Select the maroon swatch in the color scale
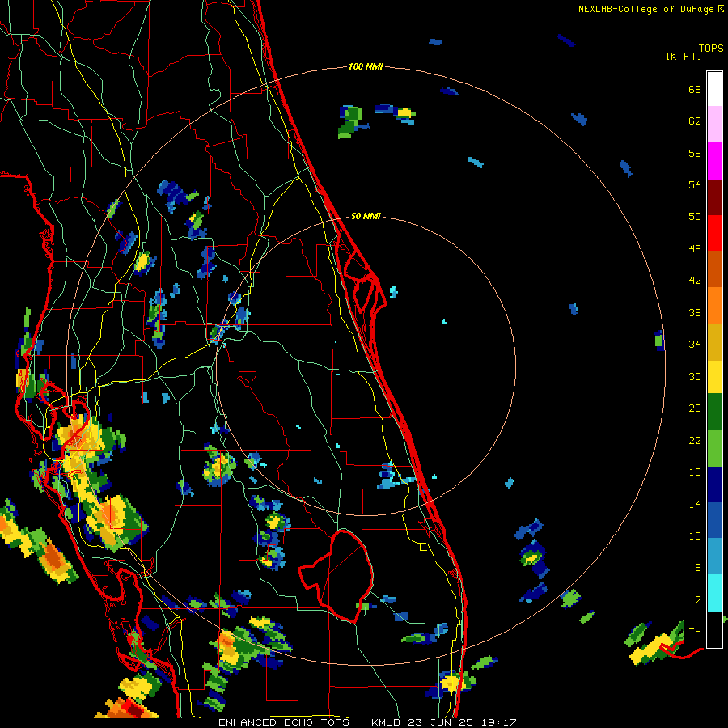 [x=714, y=197]
